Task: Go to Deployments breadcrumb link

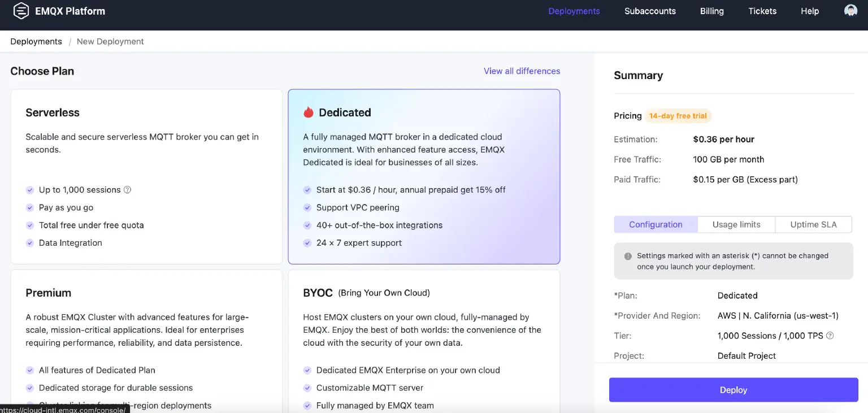Action: [x=36, y=41]
